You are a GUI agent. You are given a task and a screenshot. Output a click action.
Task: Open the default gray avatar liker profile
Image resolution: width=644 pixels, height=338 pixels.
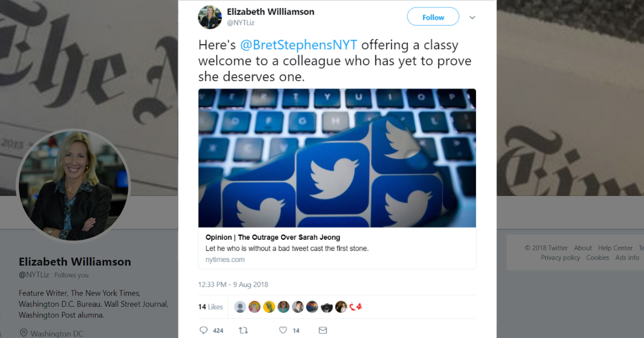coord(240,307)
